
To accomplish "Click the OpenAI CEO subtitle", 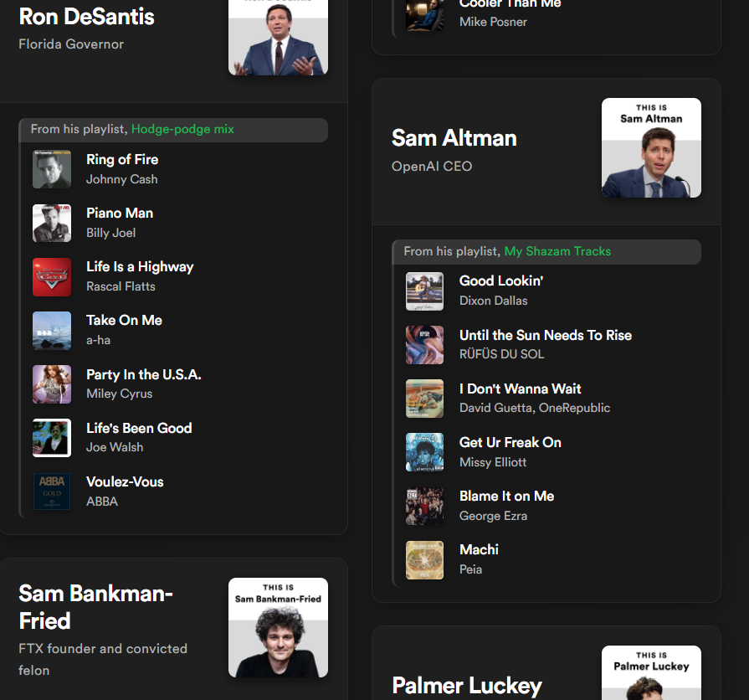I will tap(432, 167).
